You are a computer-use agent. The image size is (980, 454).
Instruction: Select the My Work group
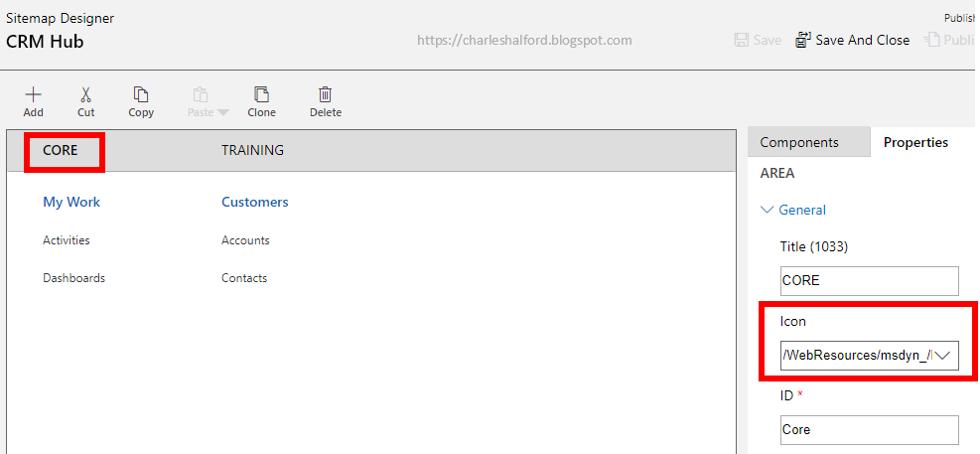(71, 202)
